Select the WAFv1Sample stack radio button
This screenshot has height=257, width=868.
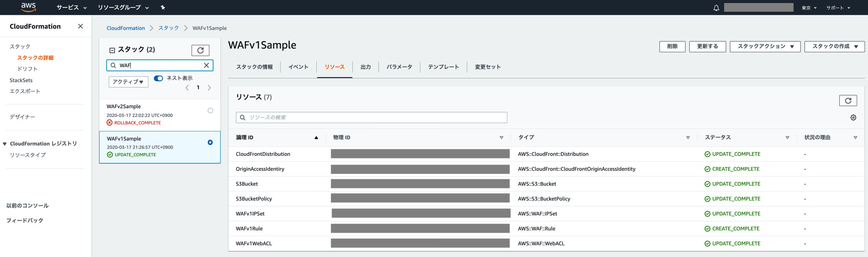click(x=210, y=142)
